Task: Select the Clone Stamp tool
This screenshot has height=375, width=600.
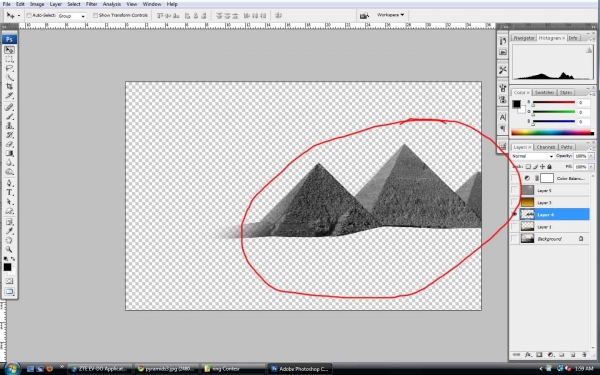Action: click(x=9, y=126)
